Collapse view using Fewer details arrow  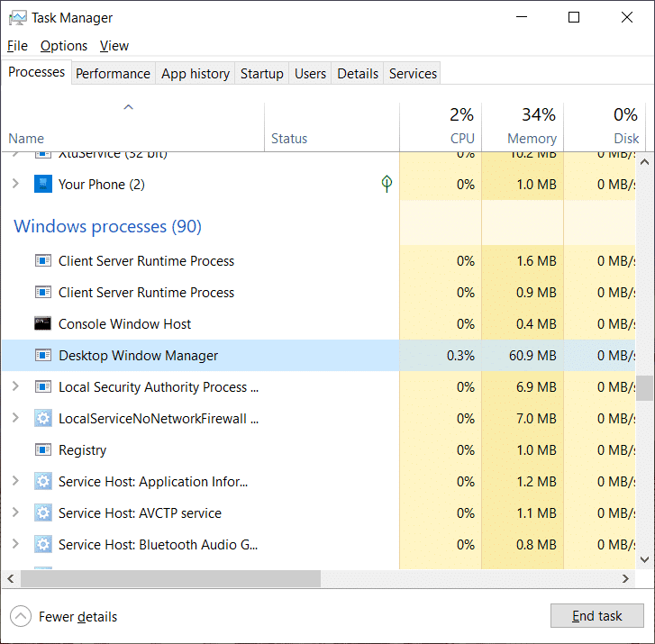20,617
